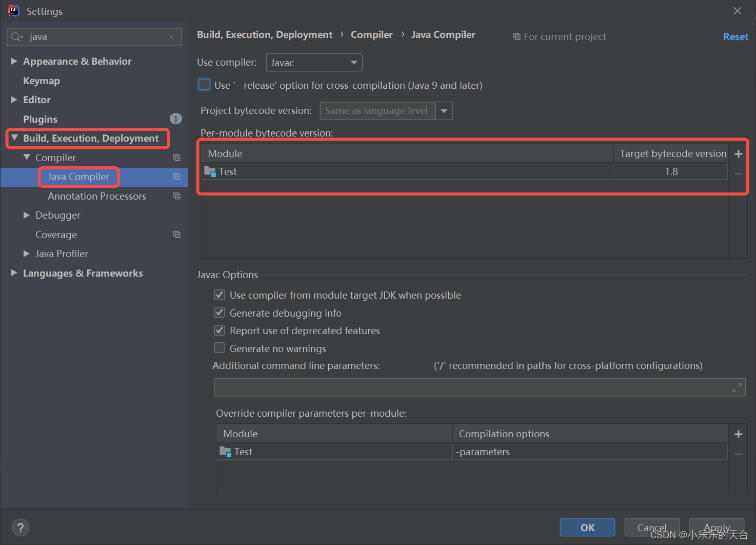Open the help question mark button
This screenshot has width=756, height=545.
pyautogui.click(x=21, y=528)
